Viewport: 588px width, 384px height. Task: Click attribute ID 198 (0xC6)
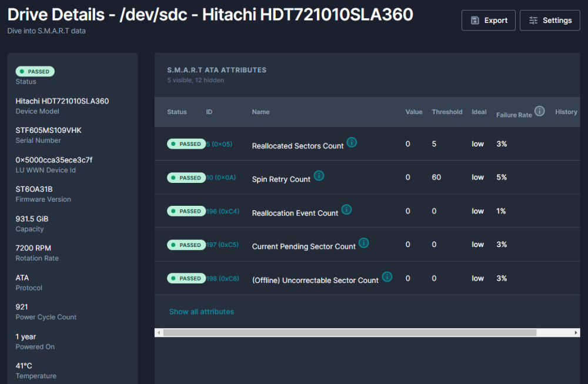[223, 278]
